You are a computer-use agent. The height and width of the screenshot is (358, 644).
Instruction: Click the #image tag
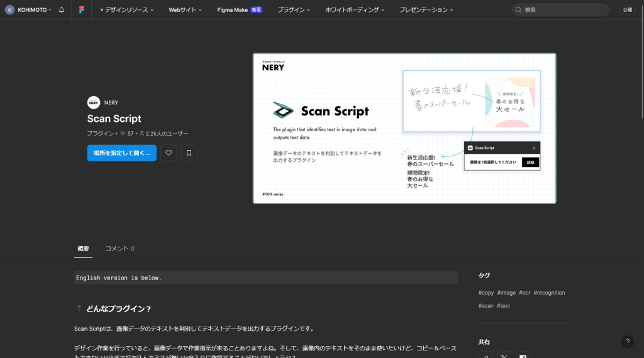pyautogui.click(x=506, y=293)
